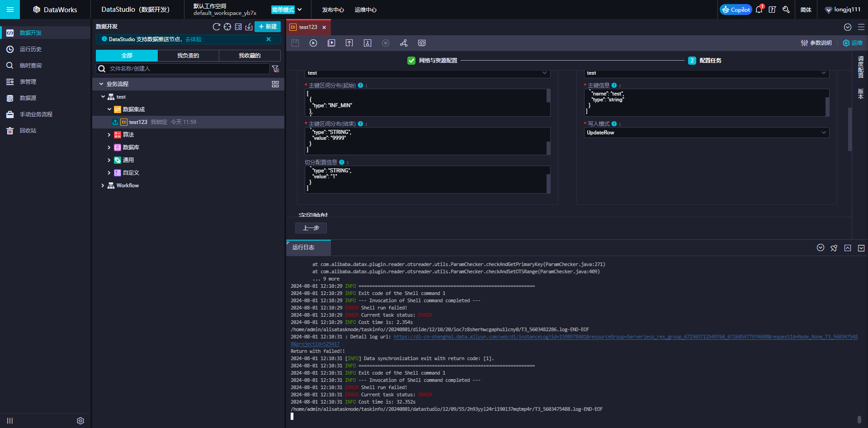Select the 我收藏的 filter tab
868x428 pixels.
pos(250,55)
